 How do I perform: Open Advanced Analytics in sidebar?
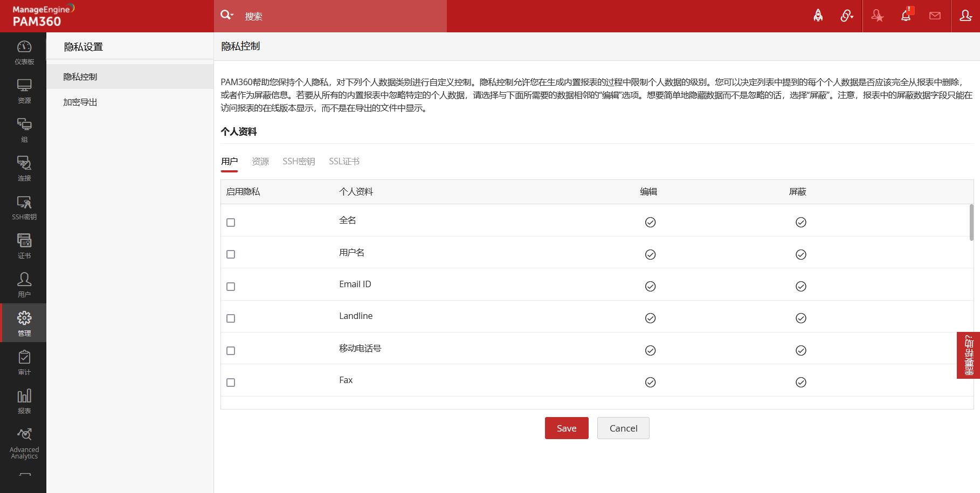click(x=24, y=443)
